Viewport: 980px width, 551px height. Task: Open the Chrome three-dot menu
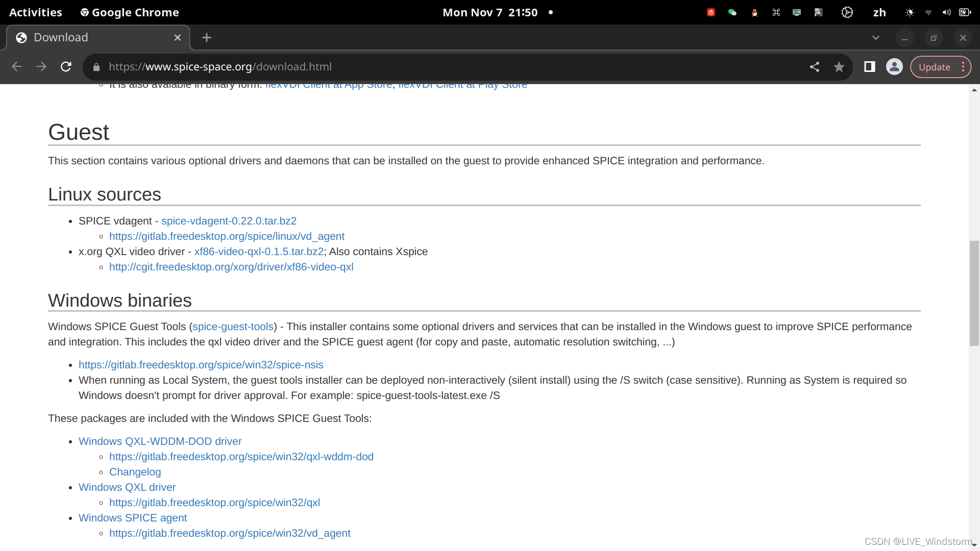963,67
